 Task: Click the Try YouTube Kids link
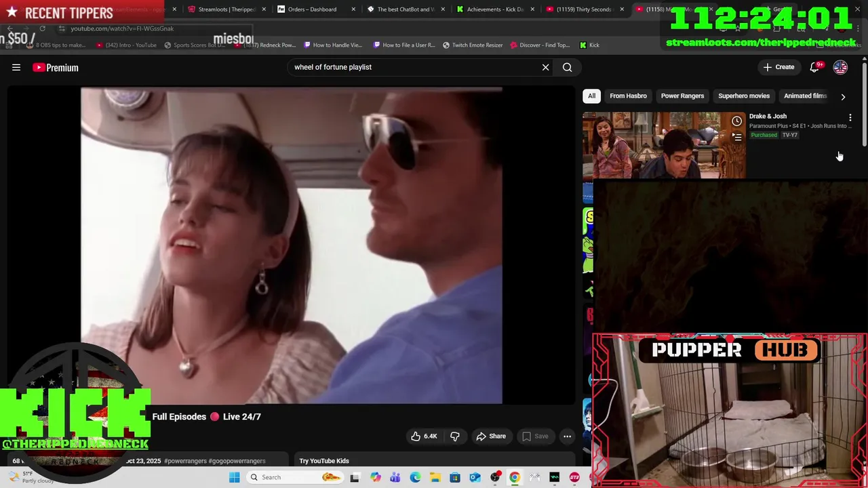point(324,461)
